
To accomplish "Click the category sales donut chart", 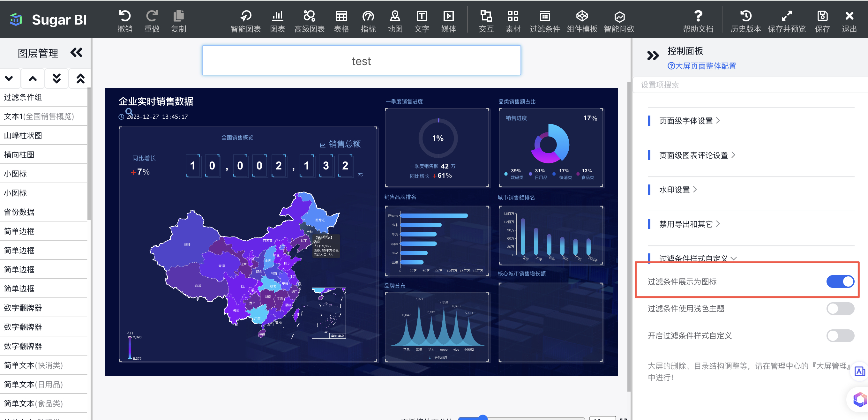I will coord(550,144).
